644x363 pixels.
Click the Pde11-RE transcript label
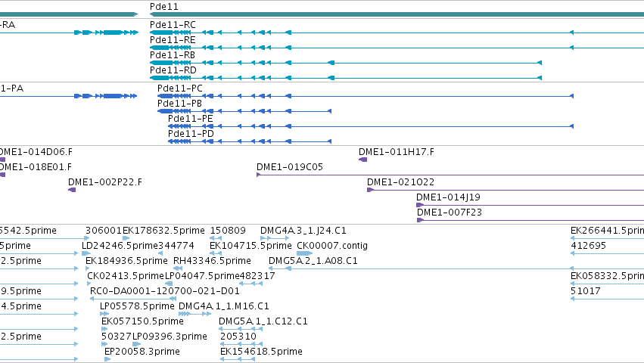[173, 40]
